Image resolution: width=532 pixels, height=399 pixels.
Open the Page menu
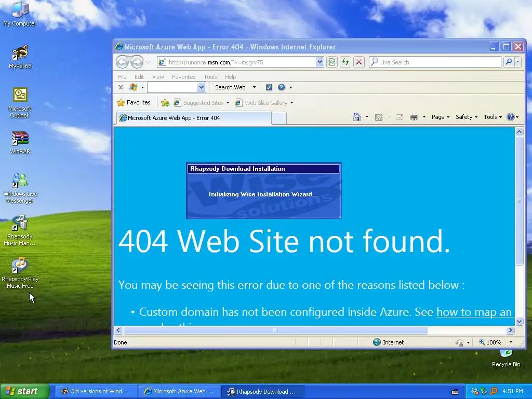pos(441,117)
